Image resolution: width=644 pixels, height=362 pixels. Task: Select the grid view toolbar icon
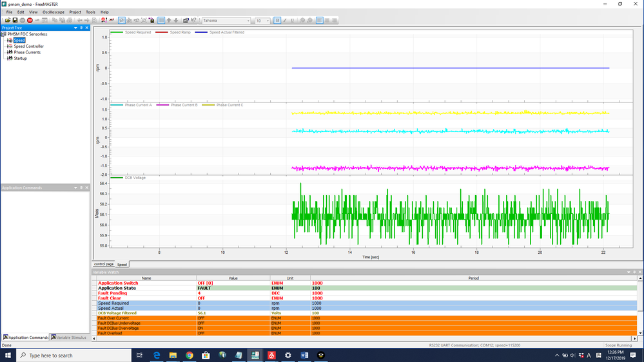coord(161,20)
